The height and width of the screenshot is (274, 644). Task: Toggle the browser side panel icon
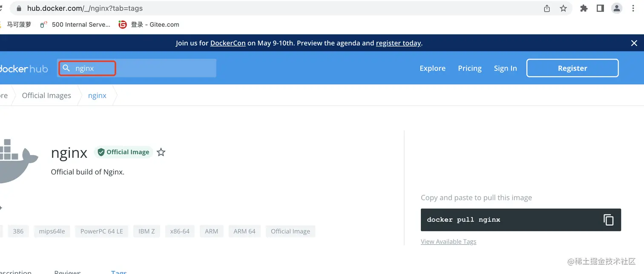(600, 9)
